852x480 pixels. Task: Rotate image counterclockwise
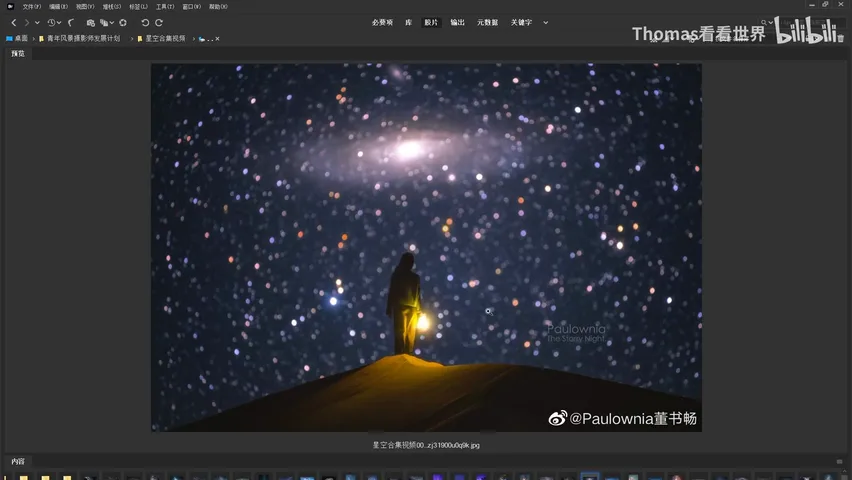145,23
